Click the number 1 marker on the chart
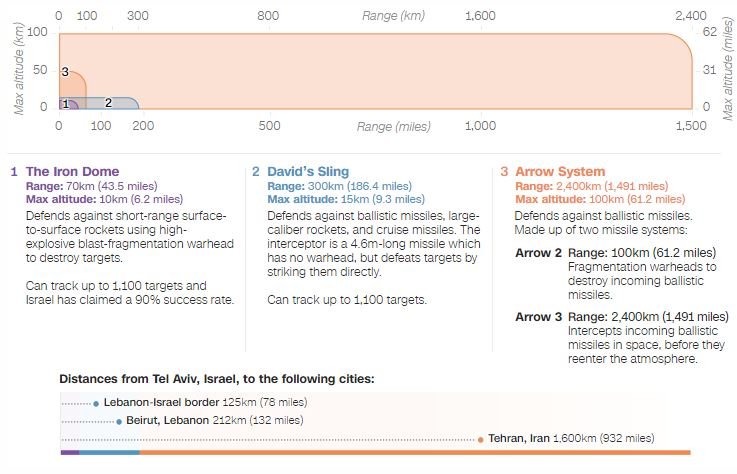Viewport: 737px width, 474px height. coord(65,104)
